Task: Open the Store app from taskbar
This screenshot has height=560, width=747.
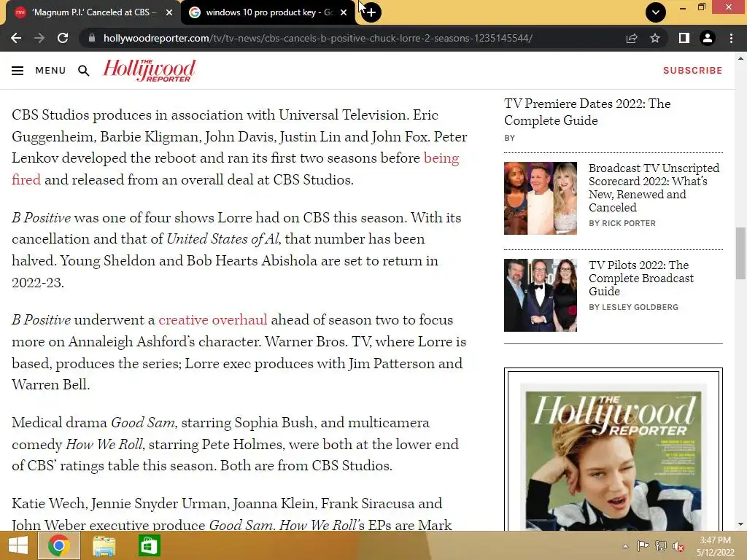Action: 149,545
